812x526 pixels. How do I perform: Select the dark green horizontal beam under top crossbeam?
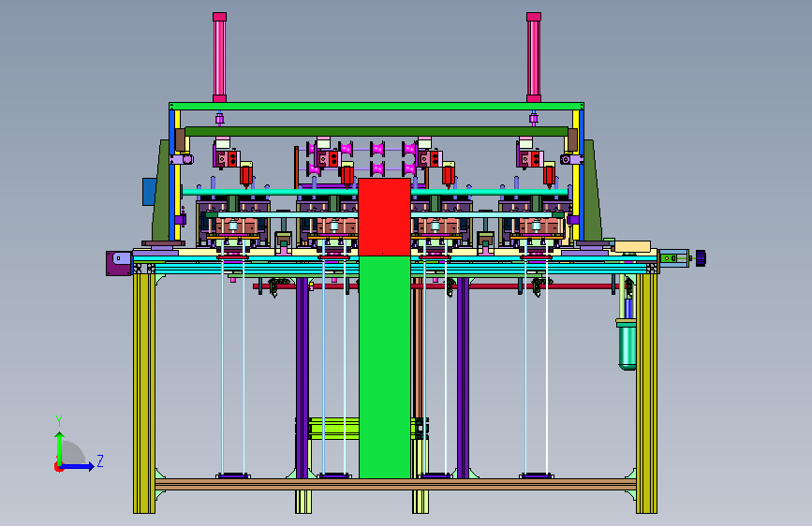pyautogui.click(x=376, y=131)
